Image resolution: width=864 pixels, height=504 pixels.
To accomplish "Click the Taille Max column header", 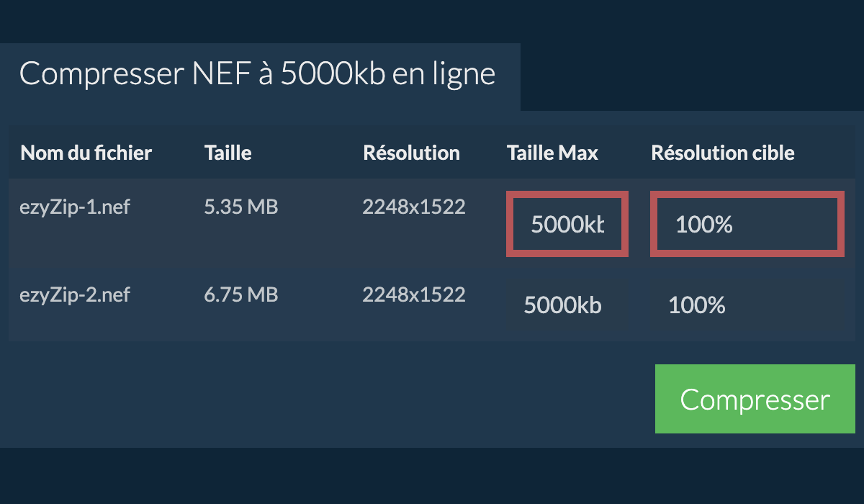I will pos(552,153).
